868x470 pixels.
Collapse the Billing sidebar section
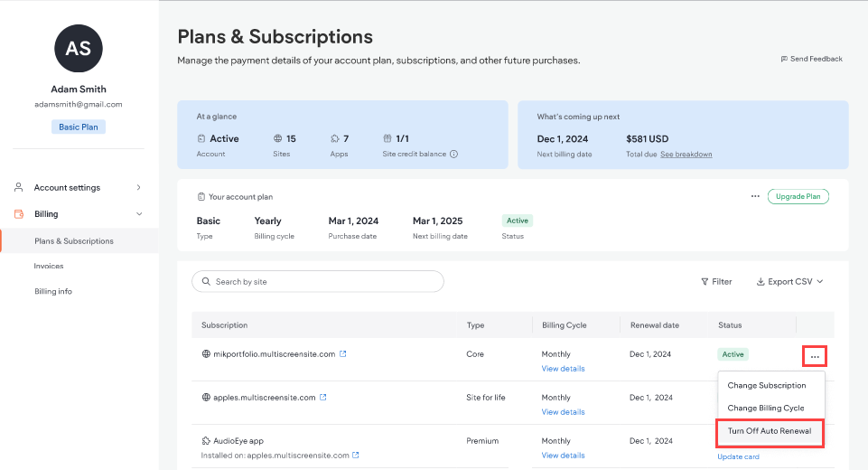[x=138, y=214]
